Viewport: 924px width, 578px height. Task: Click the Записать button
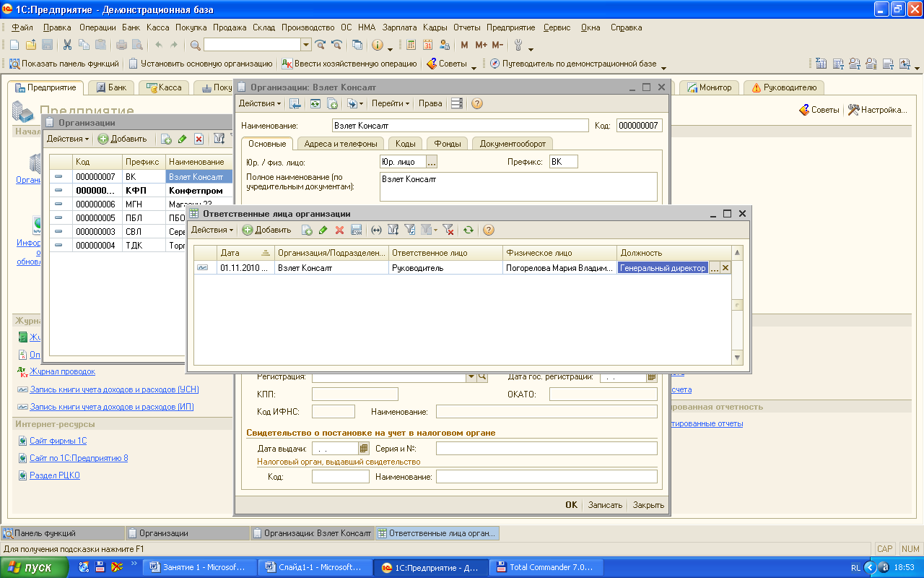tap(604, 505)
